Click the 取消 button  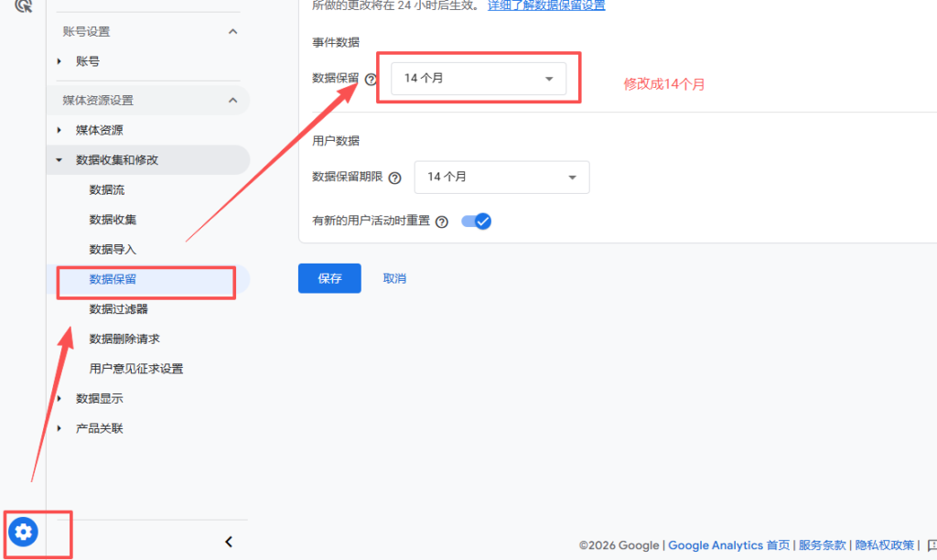[394, 278]
